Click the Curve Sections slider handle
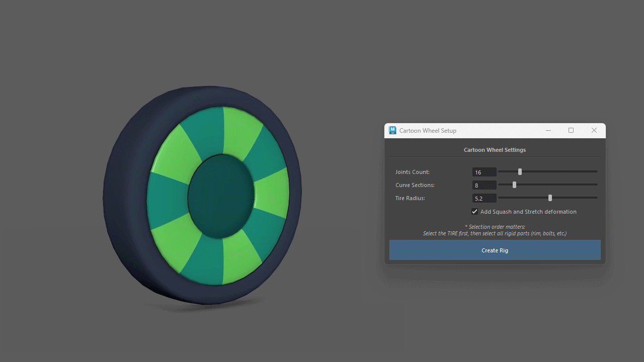This screenshot has width=644, height=362. (x=514, y=185)
